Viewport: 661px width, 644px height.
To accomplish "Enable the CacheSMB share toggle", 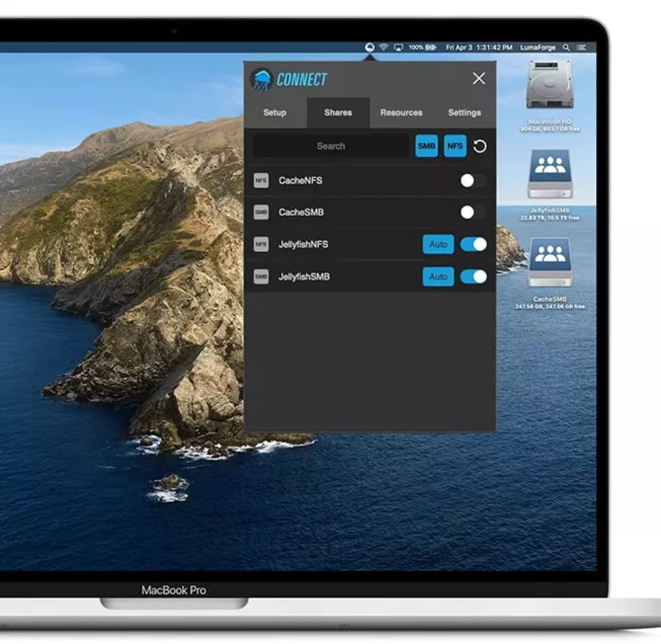I will [x=473, y=212].
